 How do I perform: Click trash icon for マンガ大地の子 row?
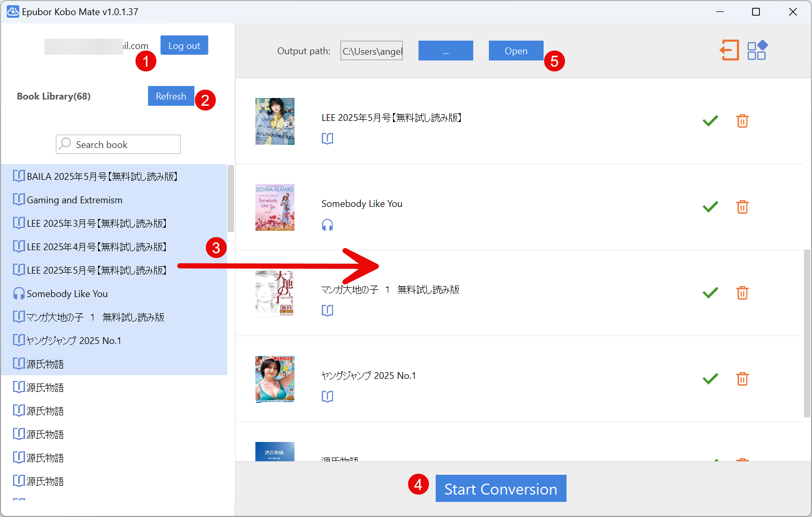tap(742, 293)
